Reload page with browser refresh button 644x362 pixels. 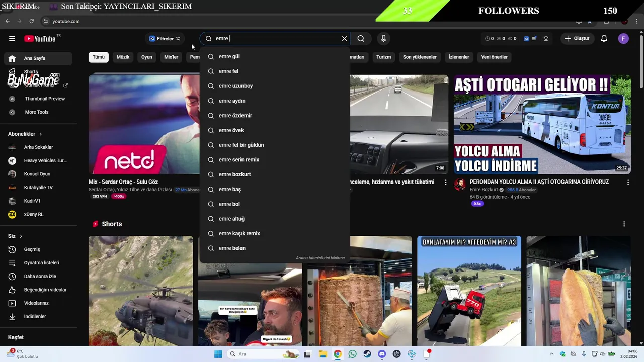click(x=31, y=21)
